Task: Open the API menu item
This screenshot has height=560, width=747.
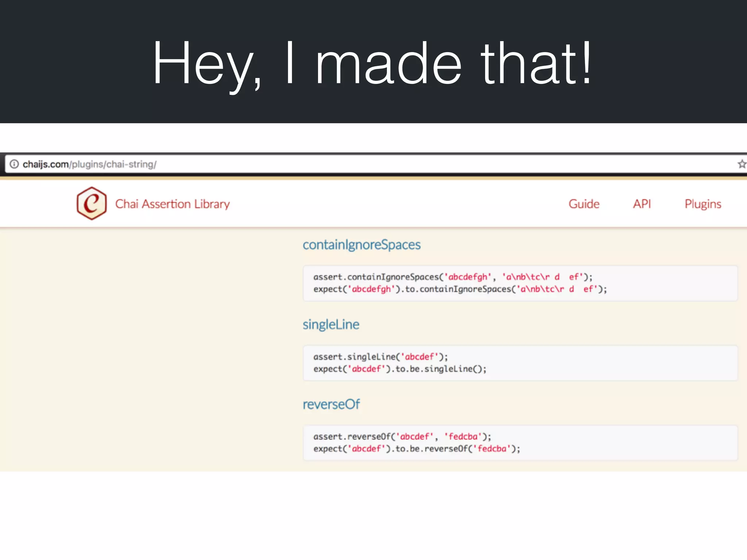Action: click(x=642, y=204)
